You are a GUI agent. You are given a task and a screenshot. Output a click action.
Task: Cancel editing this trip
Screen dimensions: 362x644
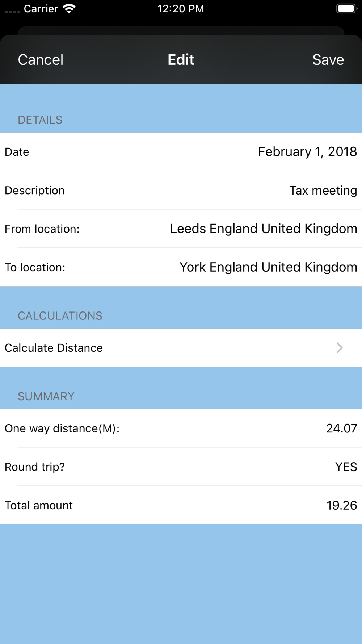click(x=41, y=60)
